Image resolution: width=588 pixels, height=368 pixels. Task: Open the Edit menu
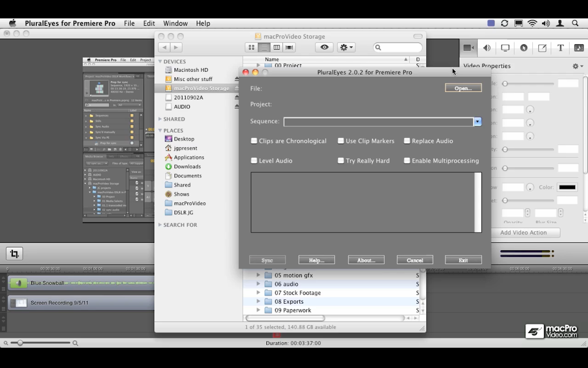(x=149, y=23)
